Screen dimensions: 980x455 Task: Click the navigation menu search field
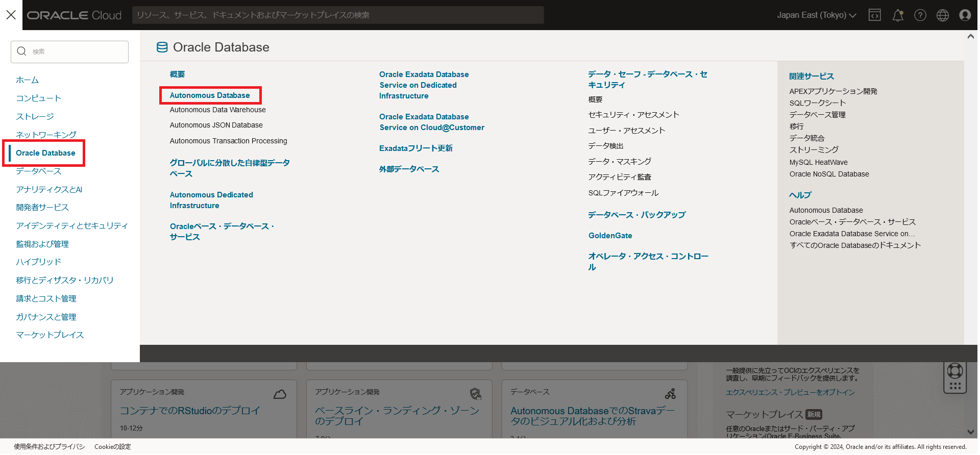(x=69, y=52)
